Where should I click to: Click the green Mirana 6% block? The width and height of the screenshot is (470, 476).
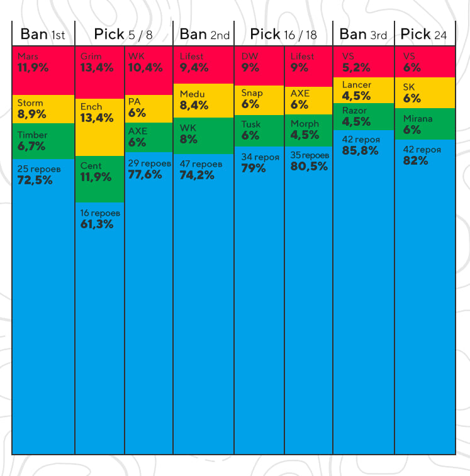coord(425,124)
